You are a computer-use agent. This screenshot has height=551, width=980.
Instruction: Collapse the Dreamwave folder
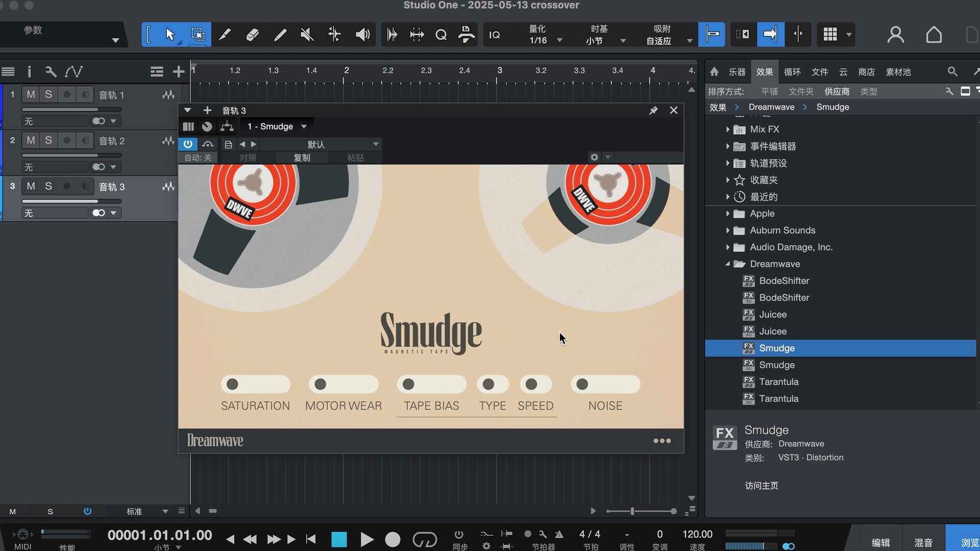[727, 264]
